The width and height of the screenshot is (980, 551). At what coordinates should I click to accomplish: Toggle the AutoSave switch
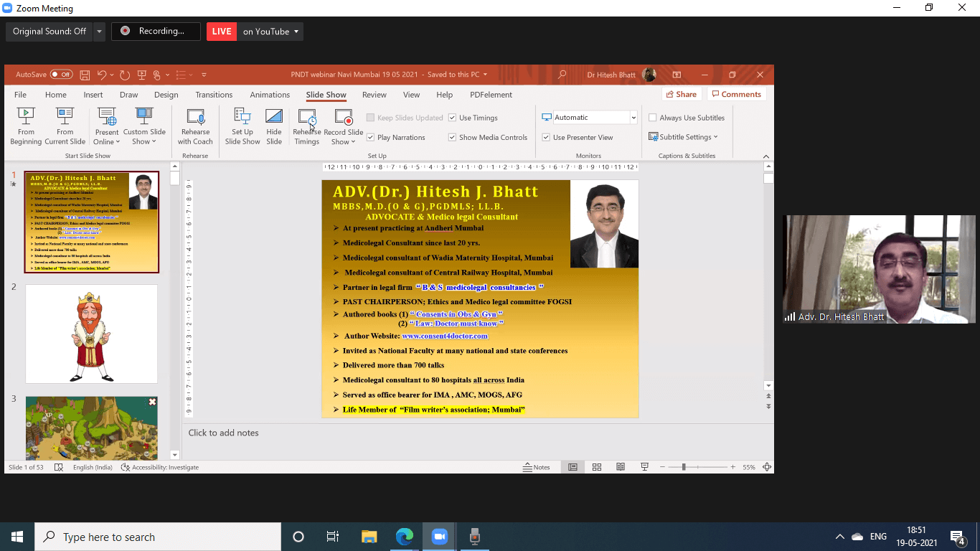[x=61, y=75]
